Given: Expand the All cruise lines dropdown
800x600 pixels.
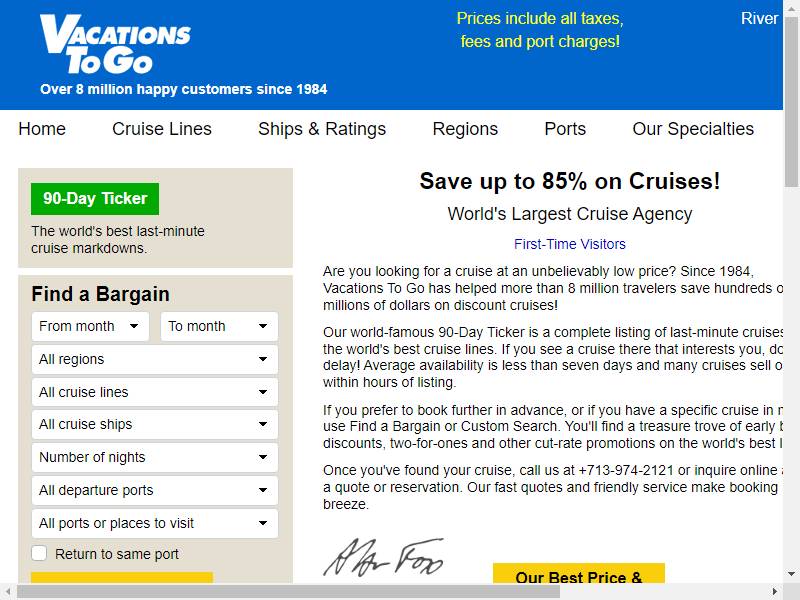Looking at the screenshot, I should 155,392.
